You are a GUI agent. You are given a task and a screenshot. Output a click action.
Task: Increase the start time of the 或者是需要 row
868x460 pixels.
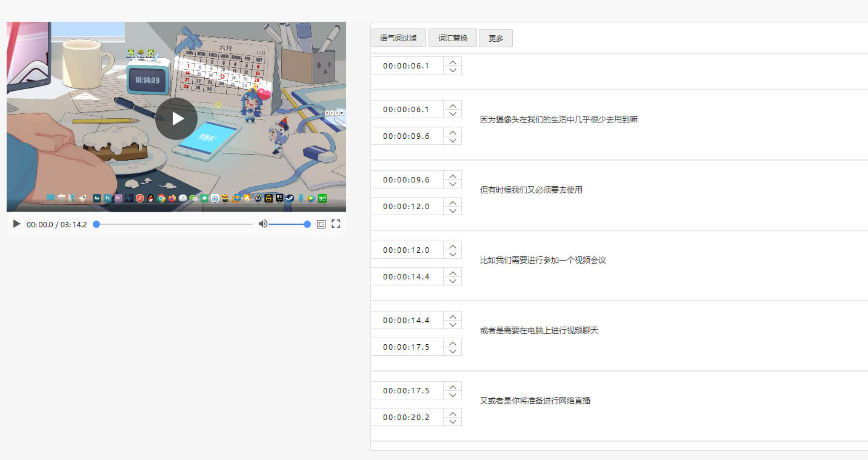tap(453, 316)
